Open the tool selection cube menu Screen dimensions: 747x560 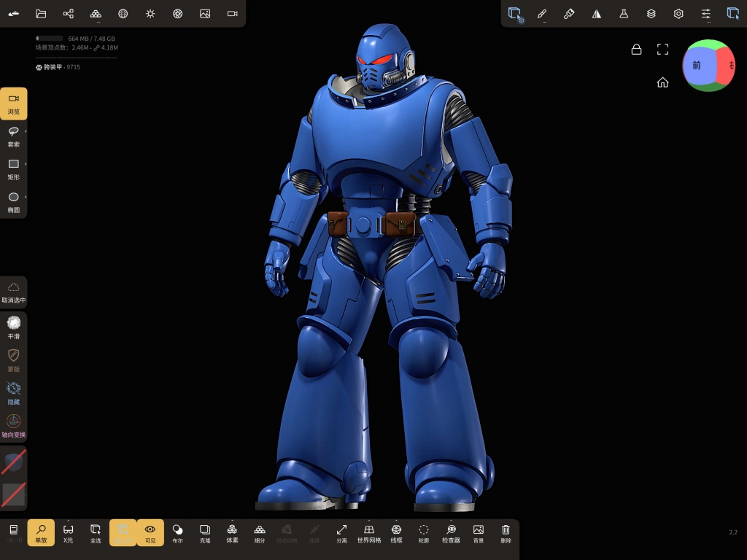[x=515, y=14]
